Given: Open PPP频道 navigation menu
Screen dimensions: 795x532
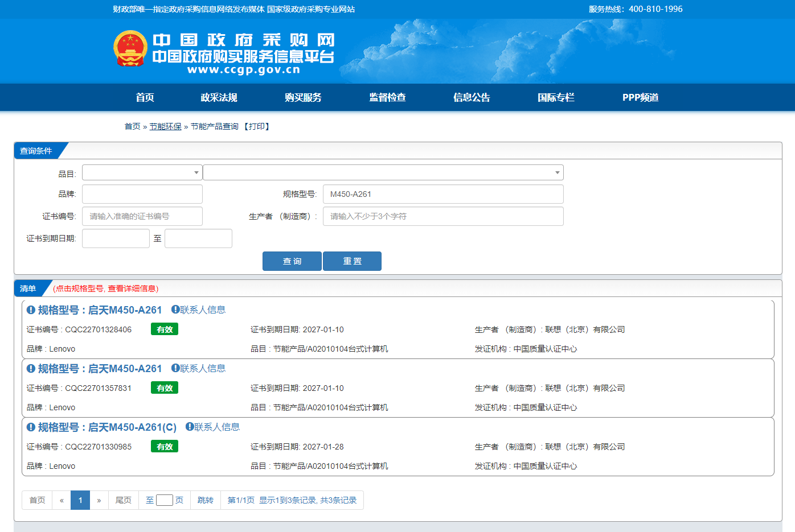Looking at the screenshot, I should [640, 97].
